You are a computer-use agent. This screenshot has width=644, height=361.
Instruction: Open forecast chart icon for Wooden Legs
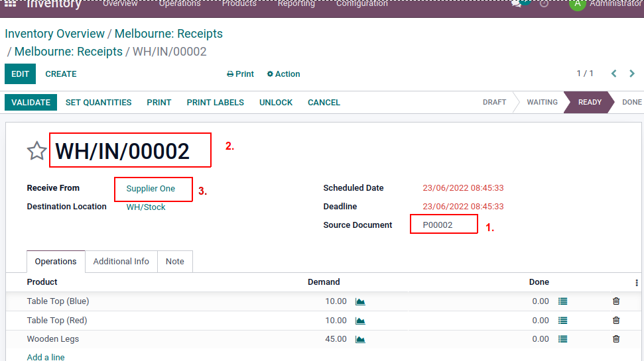click(x=360, y=339)
